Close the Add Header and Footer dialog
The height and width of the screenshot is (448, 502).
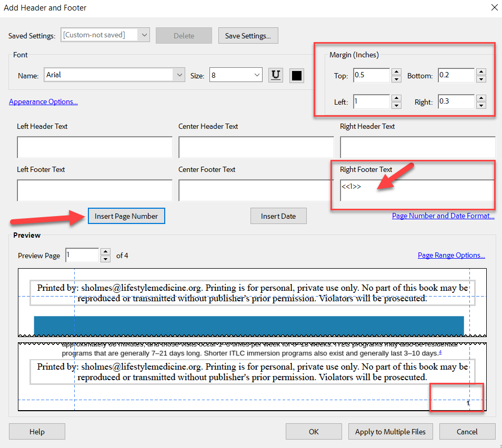pos(494,8)
